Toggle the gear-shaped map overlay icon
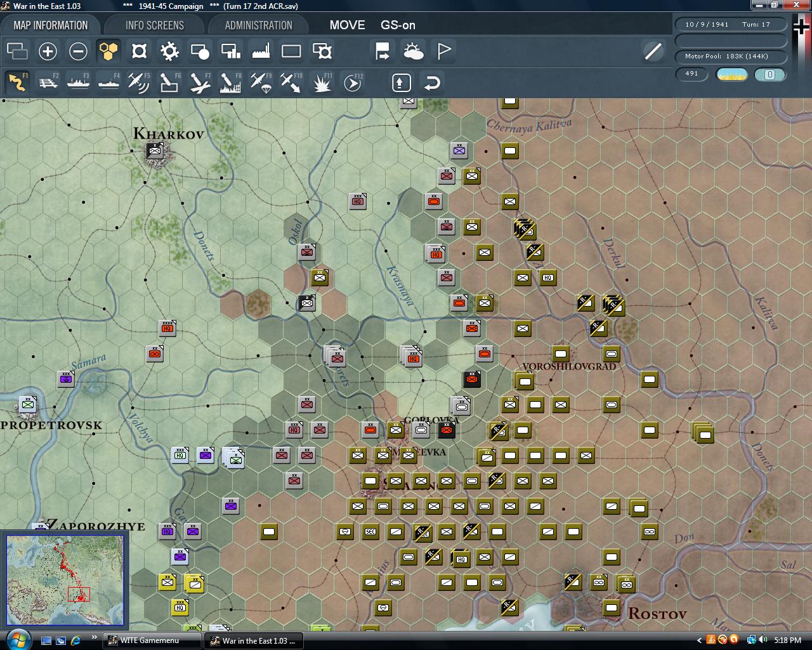812x650 pixels. (169, 51)
